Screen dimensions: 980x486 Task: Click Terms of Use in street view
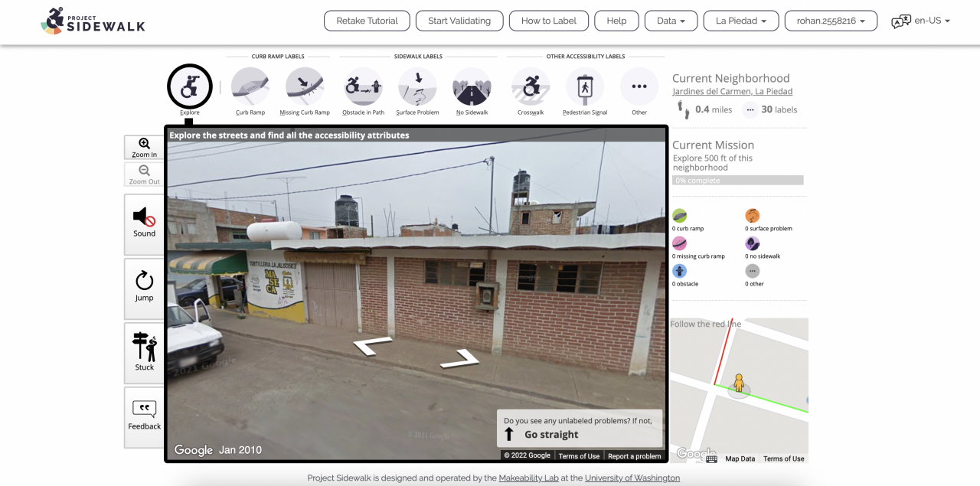[579, 456]
